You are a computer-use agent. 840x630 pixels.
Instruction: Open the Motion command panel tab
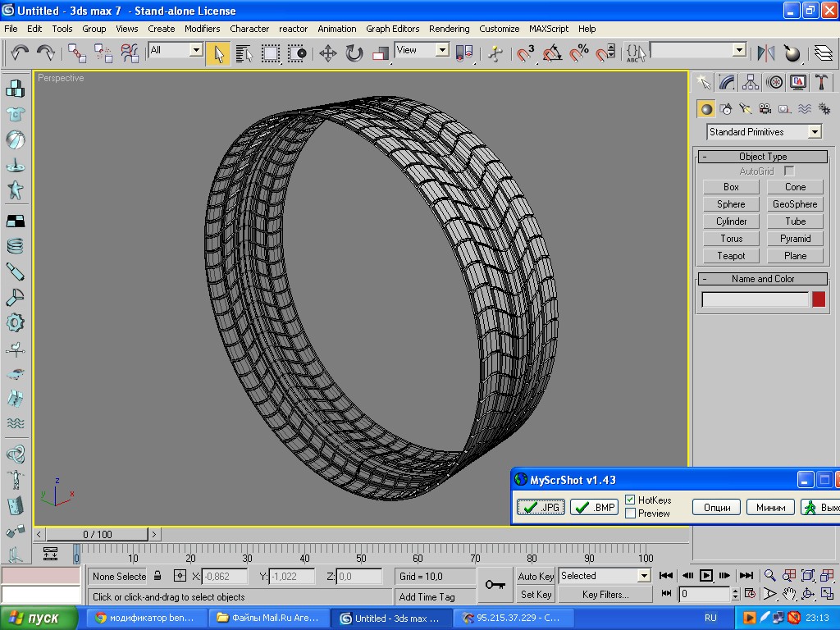[x=774, y=82]
